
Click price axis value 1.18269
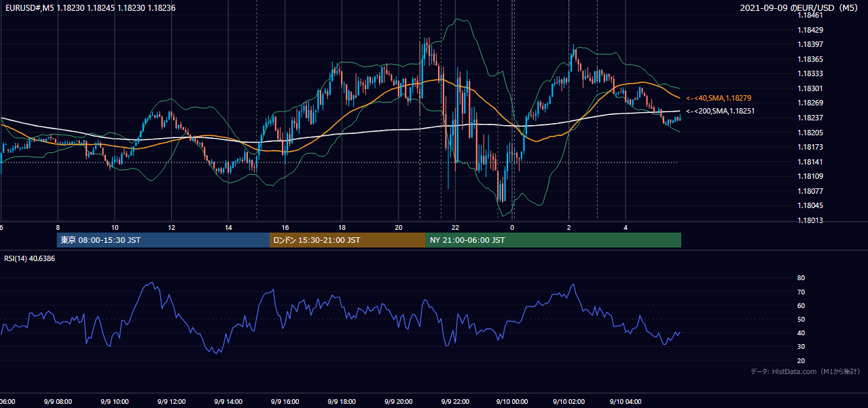point(811,103)
